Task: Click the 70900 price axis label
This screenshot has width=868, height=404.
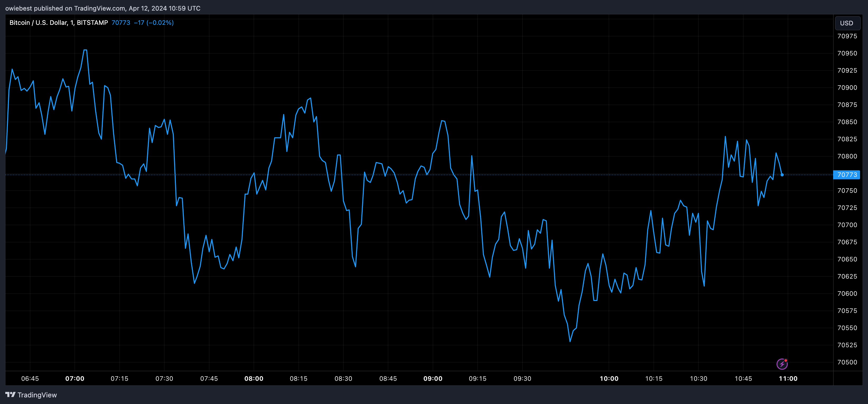Action: 847,88
